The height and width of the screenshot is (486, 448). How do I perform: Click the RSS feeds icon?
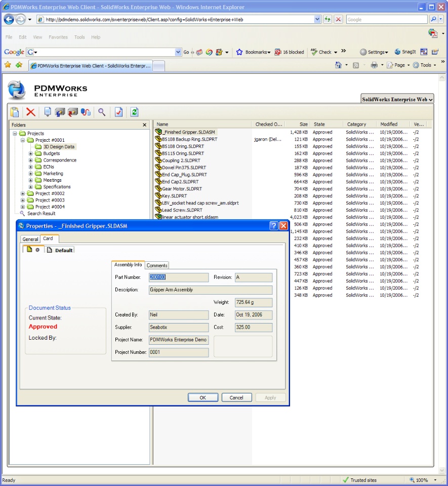pos(356,65)
